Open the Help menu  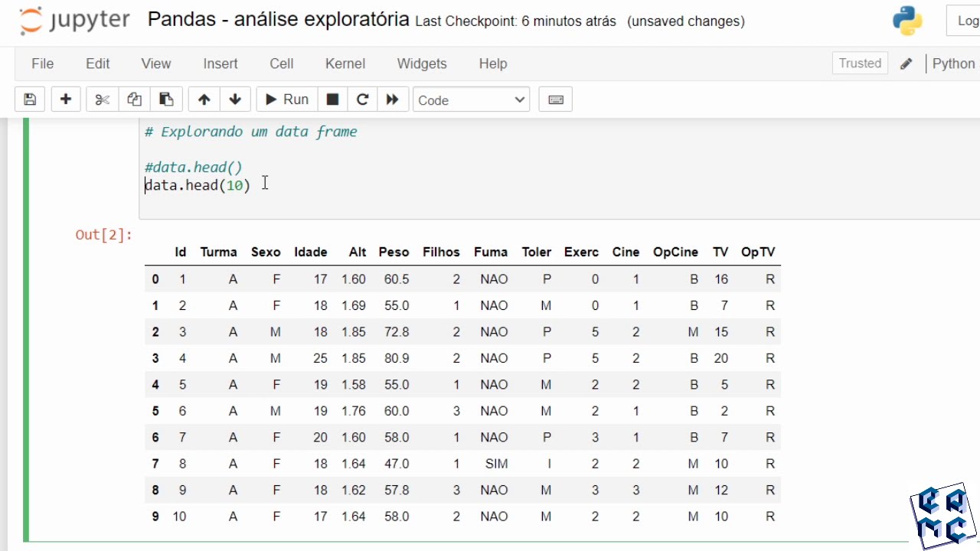click(493, 64)
